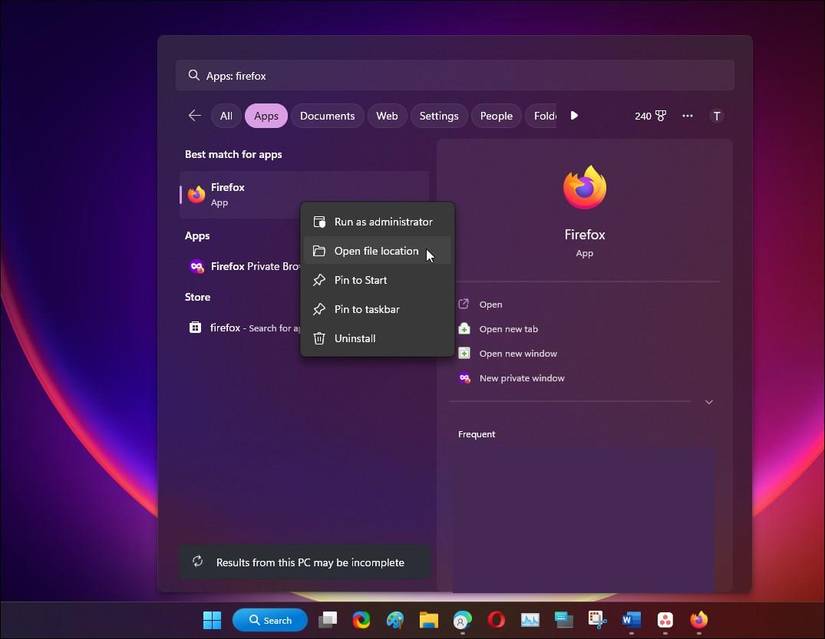Click the search input field
Viewport: 825px width, 639px height.
(455, 75)
